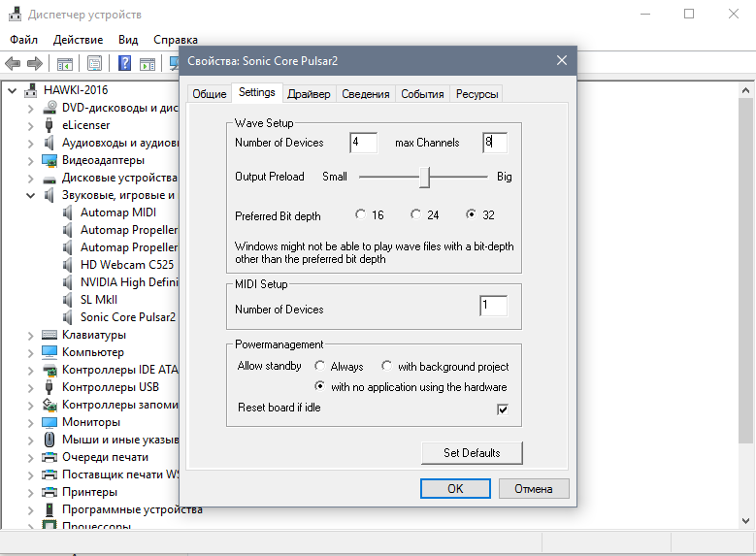Click the Контроллеры USB icon
The width and height of the screenshot is (756, 556).
pos(49,387)
